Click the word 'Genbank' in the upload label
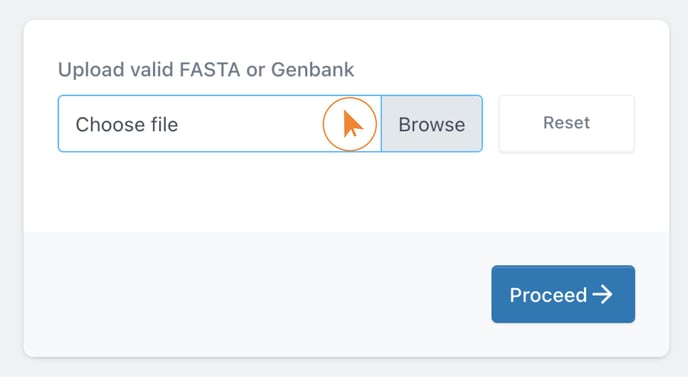Image resolution: width=688 pixels, height=377 pixels. [x=312, y=70]
